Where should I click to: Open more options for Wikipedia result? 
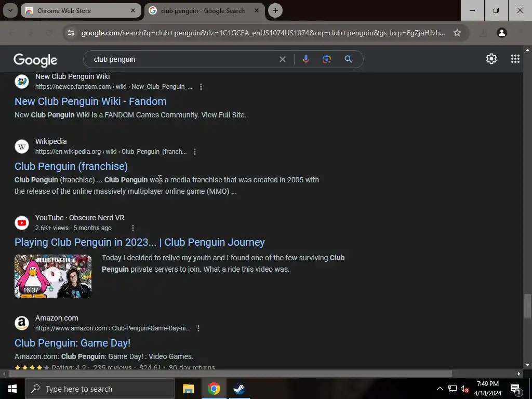tap(195, 152)
